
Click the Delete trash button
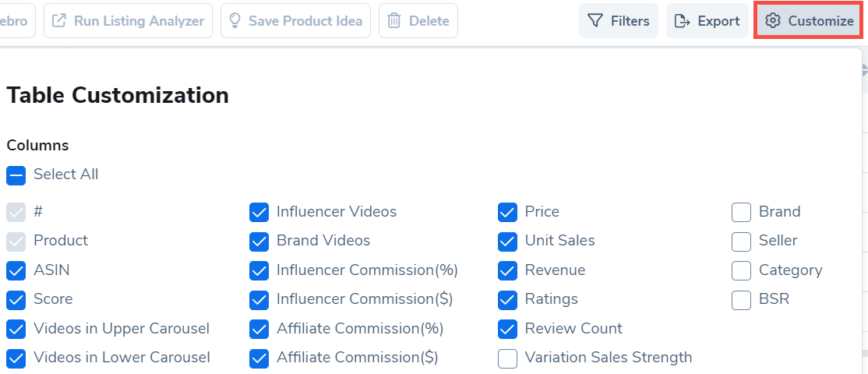pyautogui.click(x=418, y=21)
